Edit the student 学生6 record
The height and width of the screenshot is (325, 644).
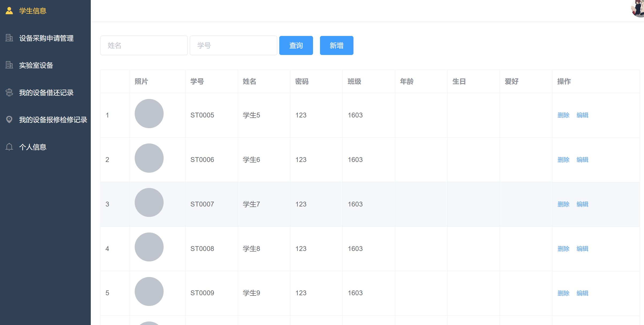(x=582, y=160)
